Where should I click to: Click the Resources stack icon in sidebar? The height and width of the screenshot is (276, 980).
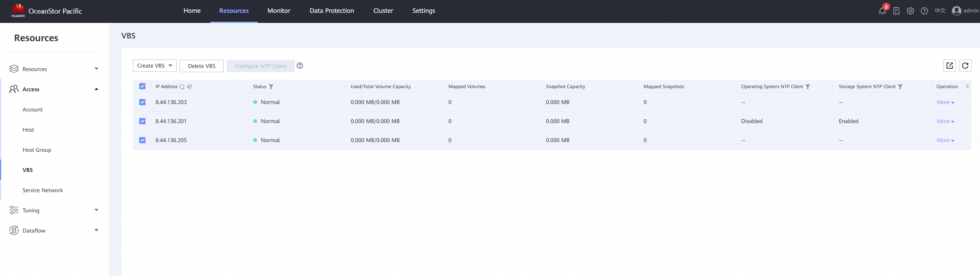tap(14, 69)
